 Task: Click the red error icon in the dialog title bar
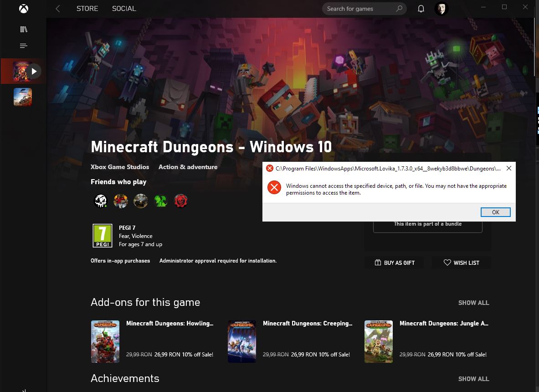(x=270, y=168)
